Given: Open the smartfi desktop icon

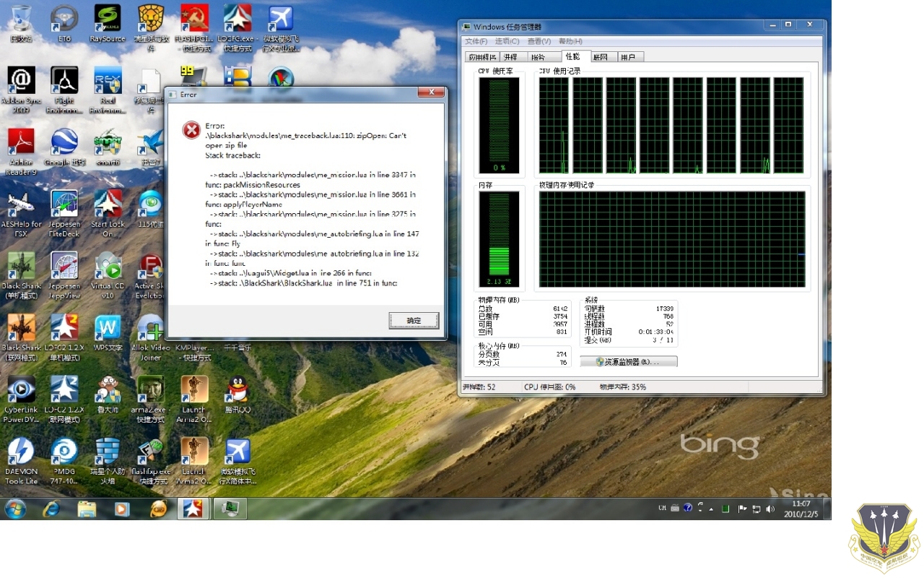Looking at the screenshot, I should coord(108,147).
